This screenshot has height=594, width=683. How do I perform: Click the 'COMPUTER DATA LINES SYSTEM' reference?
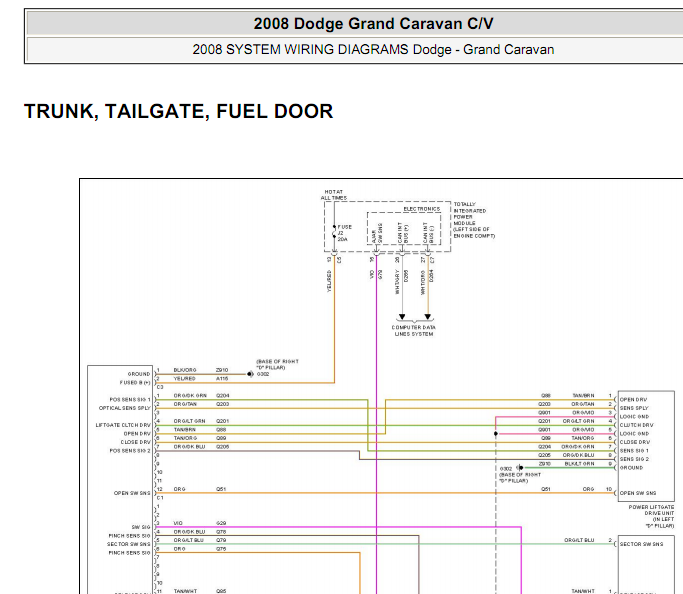click(x=413, y=331)
